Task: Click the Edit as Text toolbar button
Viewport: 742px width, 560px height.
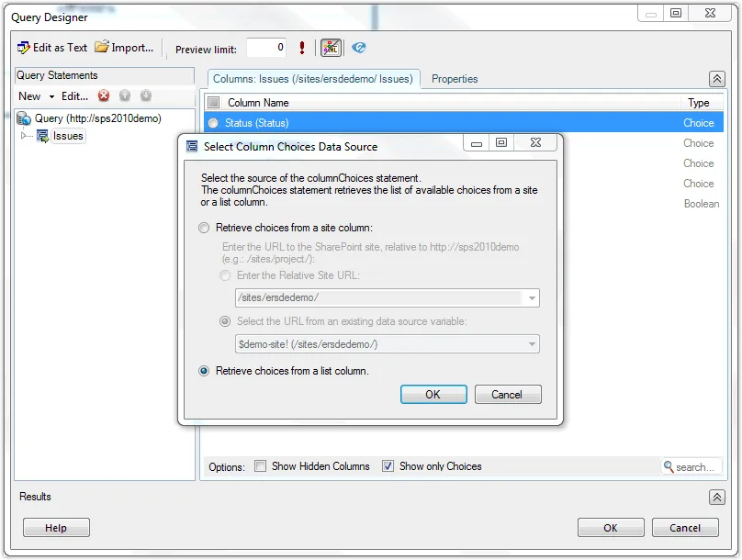Action: (x=52, y=48)
